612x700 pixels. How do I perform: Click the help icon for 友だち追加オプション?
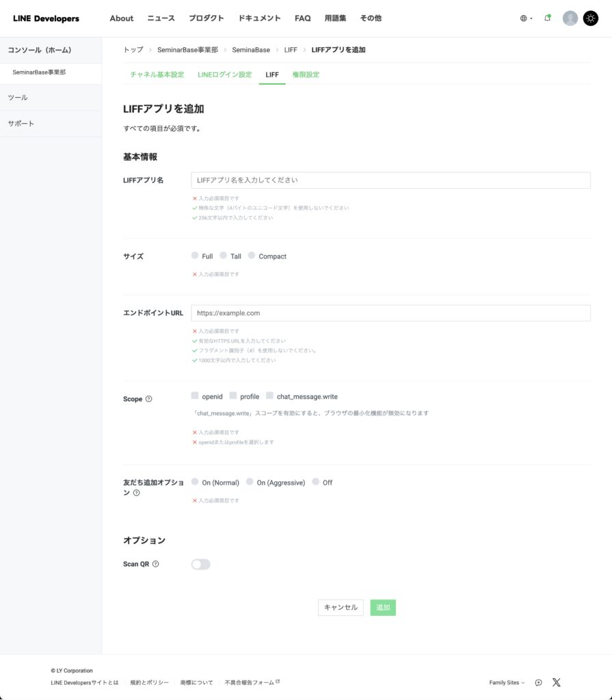click(x=137, y=493)
